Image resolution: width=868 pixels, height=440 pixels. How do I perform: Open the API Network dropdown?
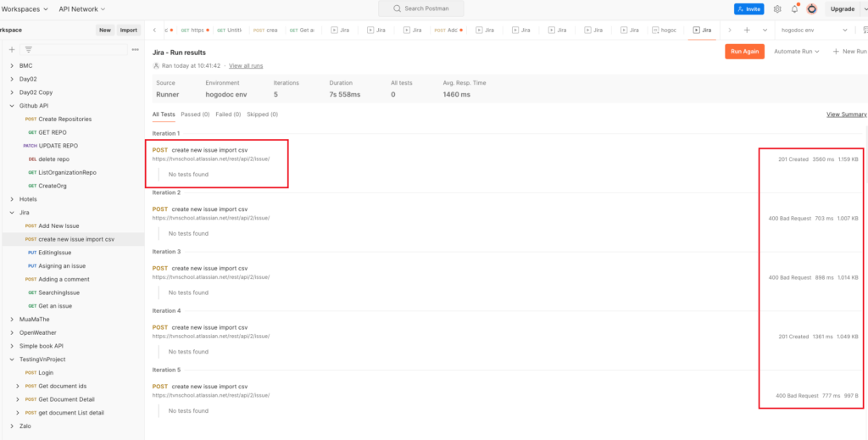click(x=81, y=8)
